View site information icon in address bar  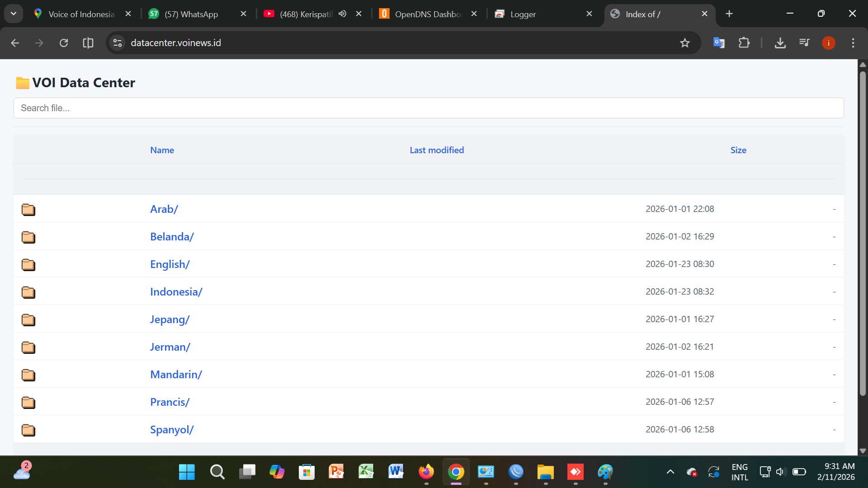pos(118,43)
